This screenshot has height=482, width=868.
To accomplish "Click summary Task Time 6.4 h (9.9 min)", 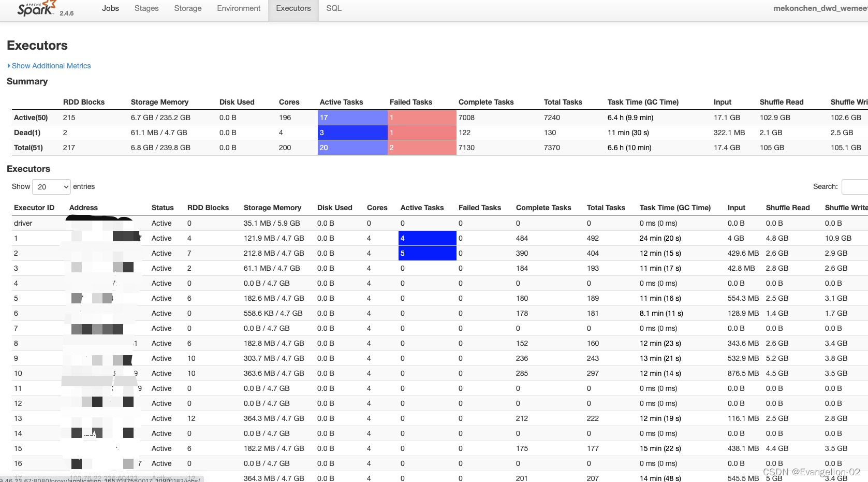I will pos(630,118).
